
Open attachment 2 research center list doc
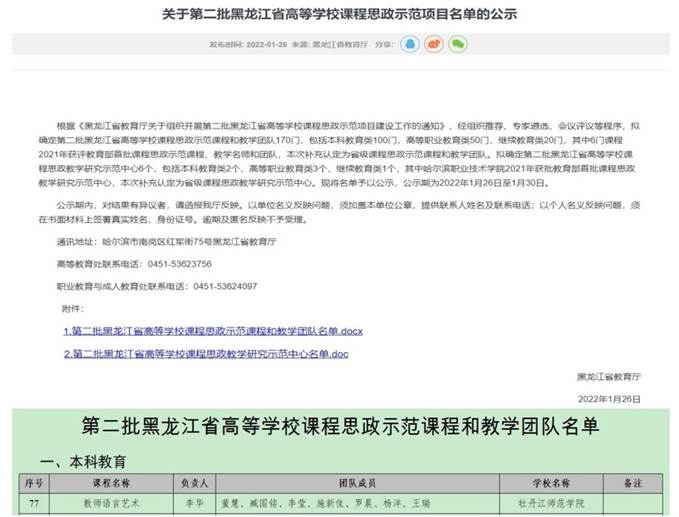(206, 354)
